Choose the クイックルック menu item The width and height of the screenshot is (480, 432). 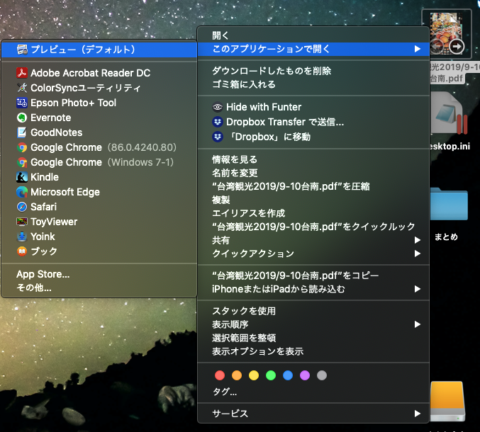[x=313, y=227]
